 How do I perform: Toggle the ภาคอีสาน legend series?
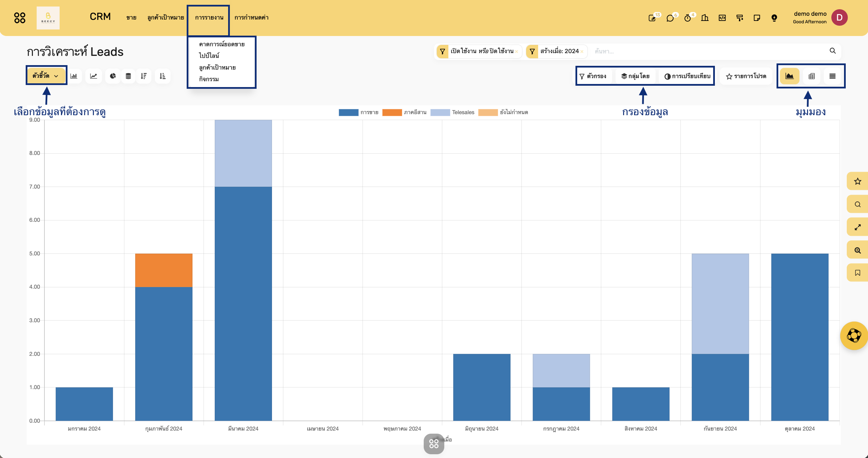click(404, 112)
